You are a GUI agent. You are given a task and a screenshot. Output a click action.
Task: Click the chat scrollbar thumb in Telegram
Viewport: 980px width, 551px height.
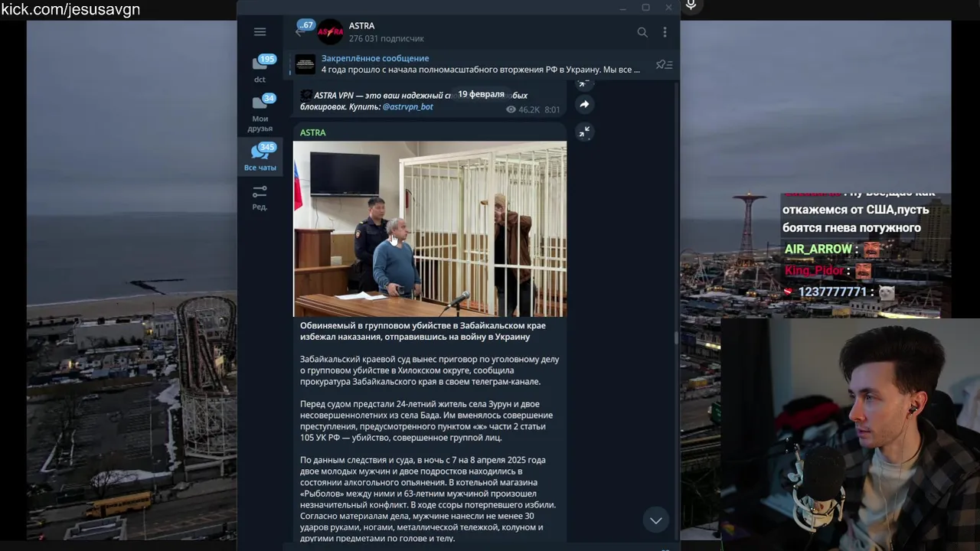pyautogui.click(x=676, y=336)
